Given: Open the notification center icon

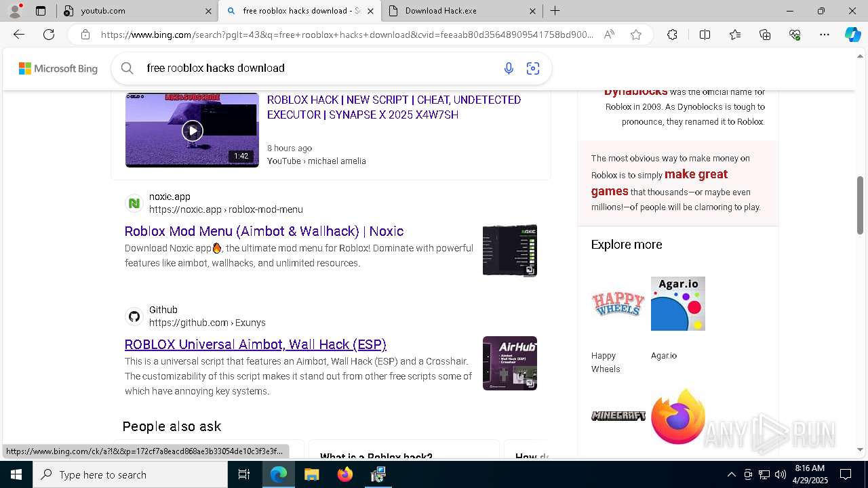Looking at the screenshot, I should pos(846,474).
